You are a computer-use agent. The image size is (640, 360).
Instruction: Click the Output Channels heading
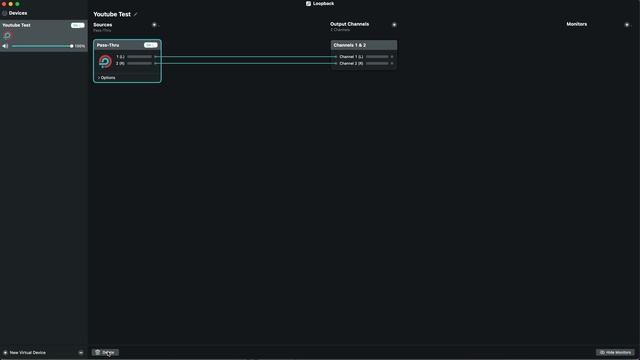pos(349,24)
